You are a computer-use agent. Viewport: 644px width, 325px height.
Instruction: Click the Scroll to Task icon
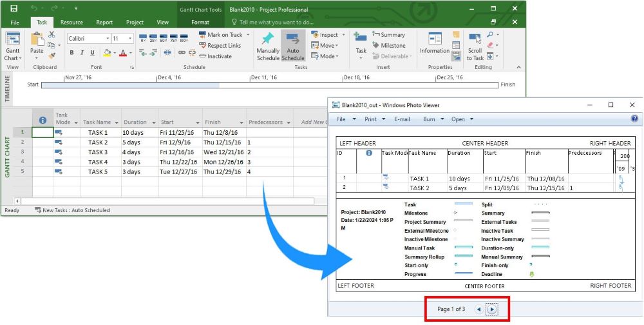475,39
